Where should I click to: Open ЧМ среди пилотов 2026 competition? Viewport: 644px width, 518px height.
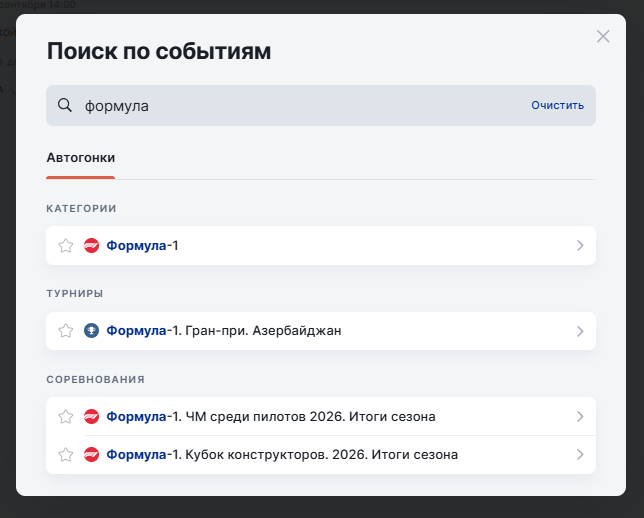[x=271, y=417]
